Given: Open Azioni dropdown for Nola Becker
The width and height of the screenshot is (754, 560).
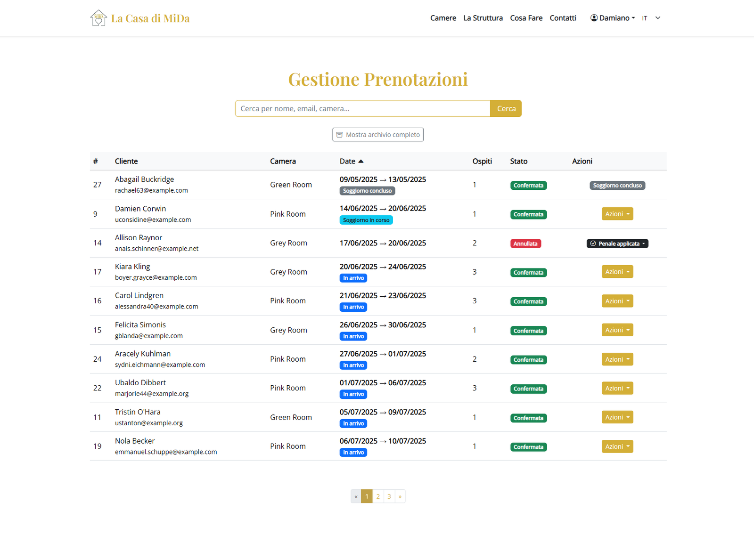Looking at the screenshot, I should 617,446.
